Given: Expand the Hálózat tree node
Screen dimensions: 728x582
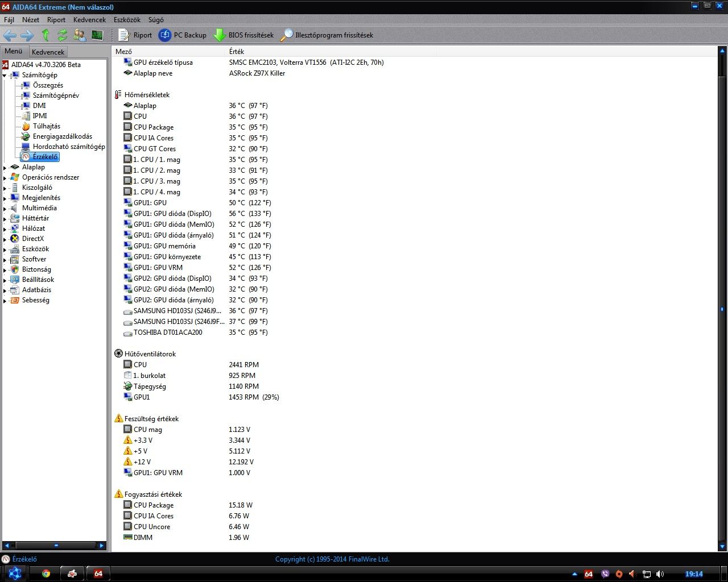Looking at the screenshot, I should coord(5,228).
